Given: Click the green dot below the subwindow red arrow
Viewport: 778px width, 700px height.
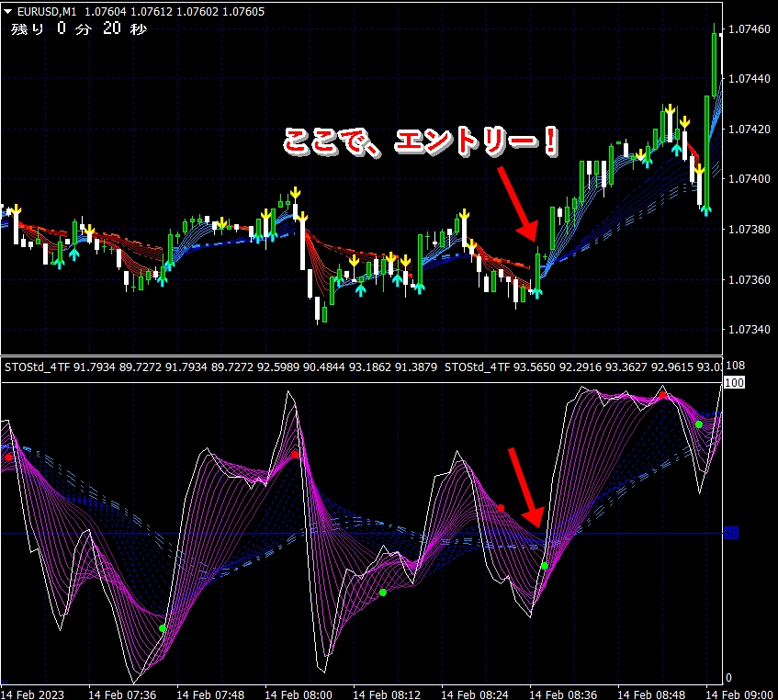Looking at the screenshot, I should coord(545,566).
